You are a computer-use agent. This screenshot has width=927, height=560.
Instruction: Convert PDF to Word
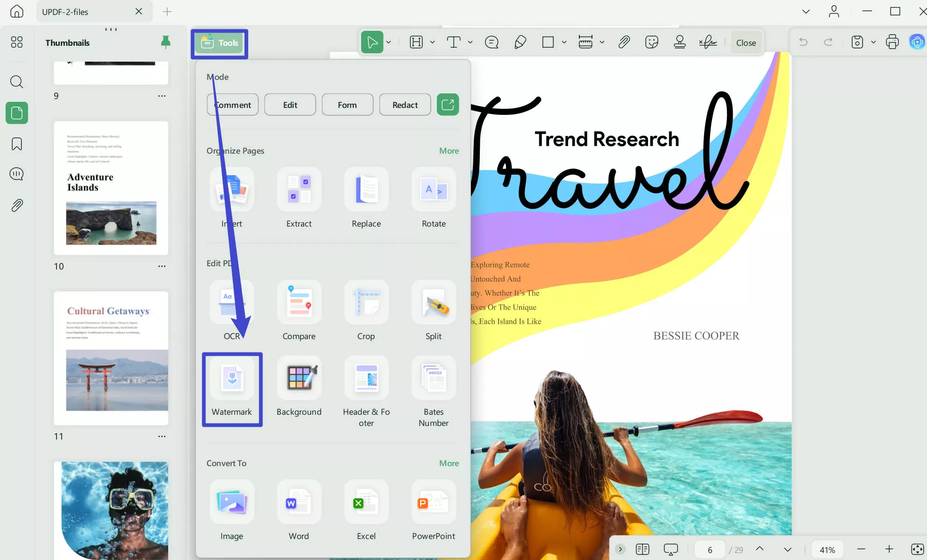pyautogui.click(x=299, y=510)
